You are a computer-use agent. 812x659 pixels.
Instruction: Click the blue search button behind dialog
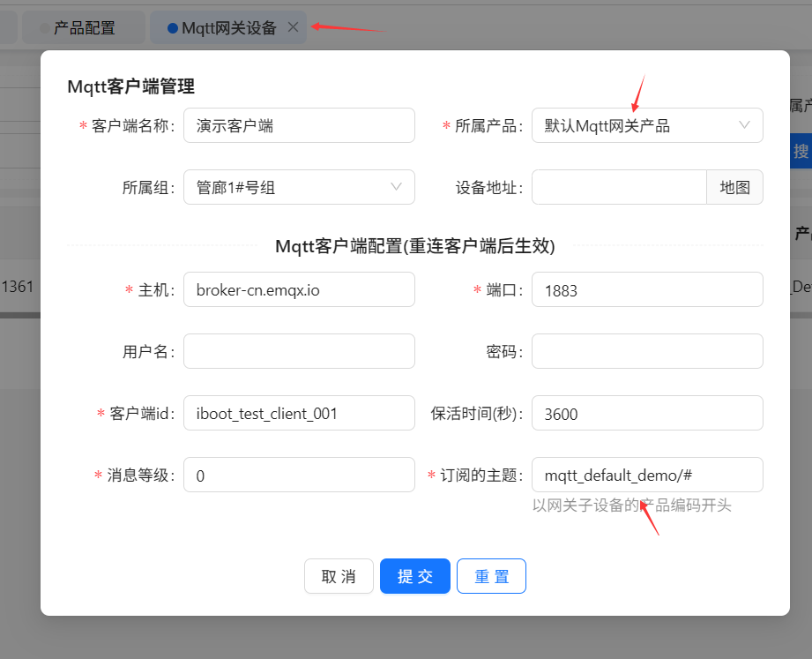pyautogui.click(x=801, y=151)
